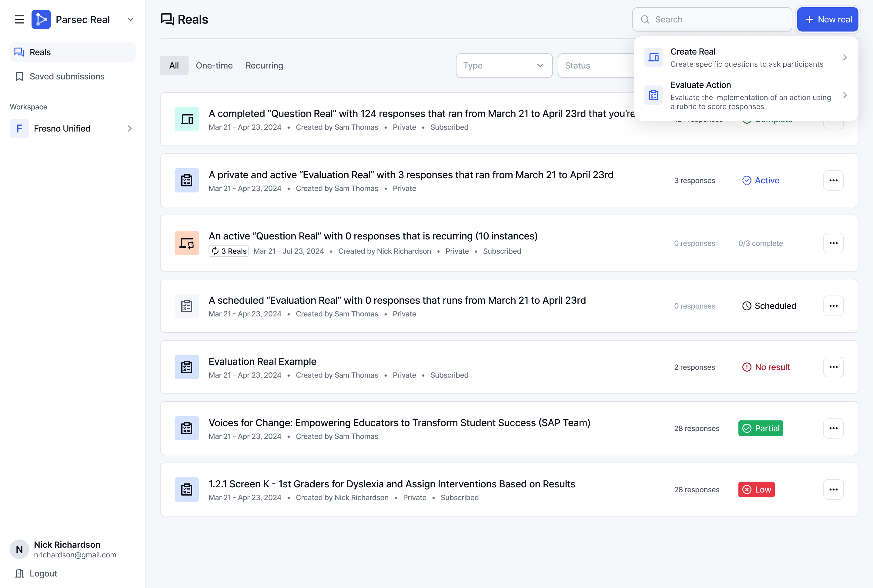The image size is (873, 588).
Task: Switch to the One-time tab
Action: (x=214, y=66)
